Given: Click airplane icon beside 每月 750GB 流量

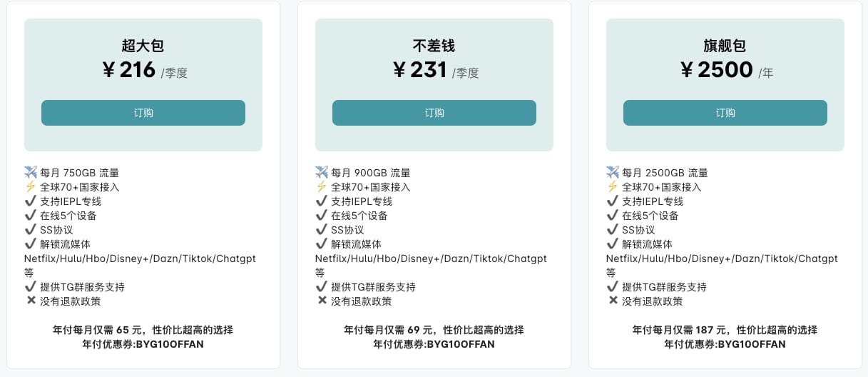Looking at the screenshot, I should [x=31, y=172].
